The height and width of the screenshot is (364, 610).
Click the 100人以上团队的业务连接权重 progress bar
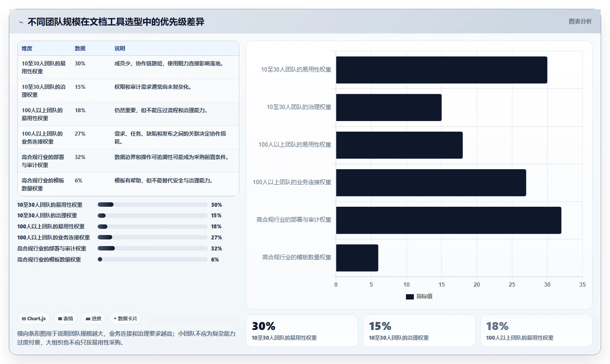tap(152, 237)
